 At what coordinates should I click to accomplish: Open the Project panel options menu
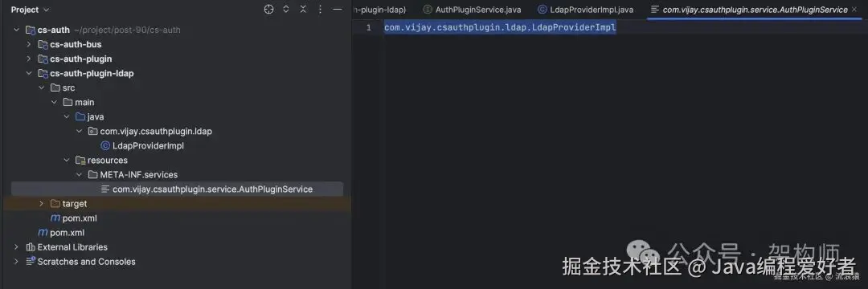click(320, 10)
